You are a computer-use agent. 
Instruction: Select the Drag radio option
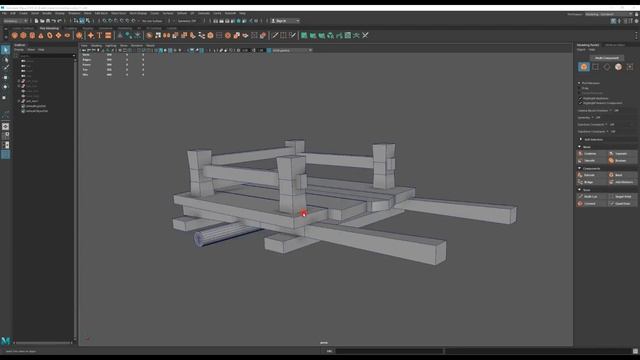[580, 88]
